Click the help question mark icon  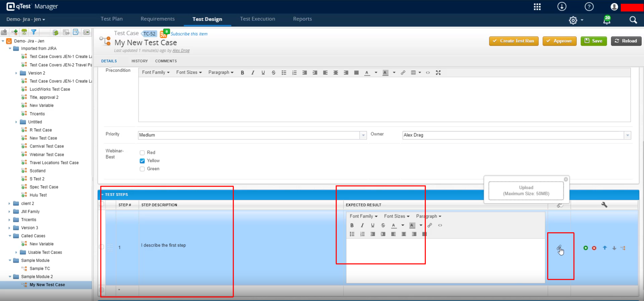click(x=589, y=7)
